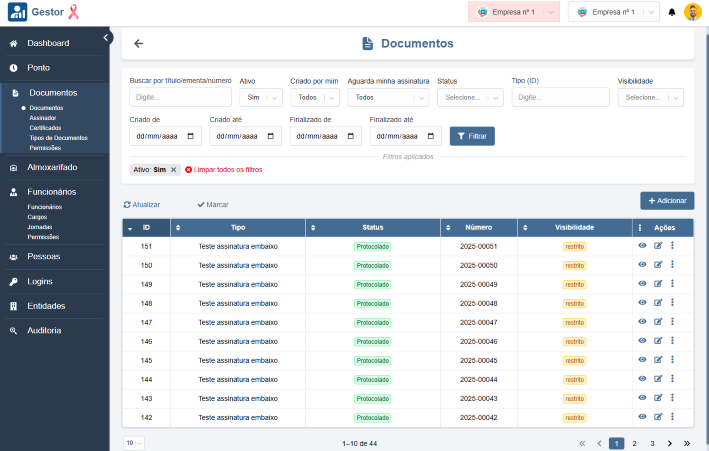709x451 pixels.
Task: Expand the Status select dropdown
Action: coord(470,97)
